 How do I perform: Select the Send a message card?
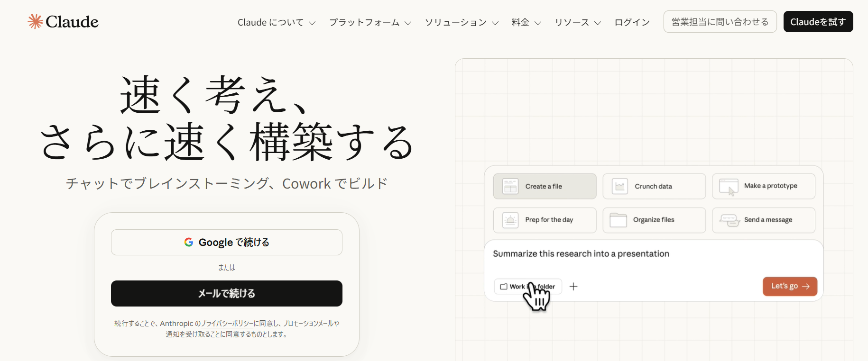tap(764, 220)
